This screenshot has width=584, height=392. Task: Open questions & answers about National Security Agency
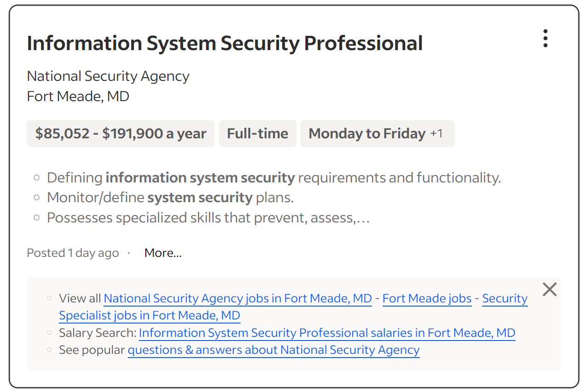274,350
